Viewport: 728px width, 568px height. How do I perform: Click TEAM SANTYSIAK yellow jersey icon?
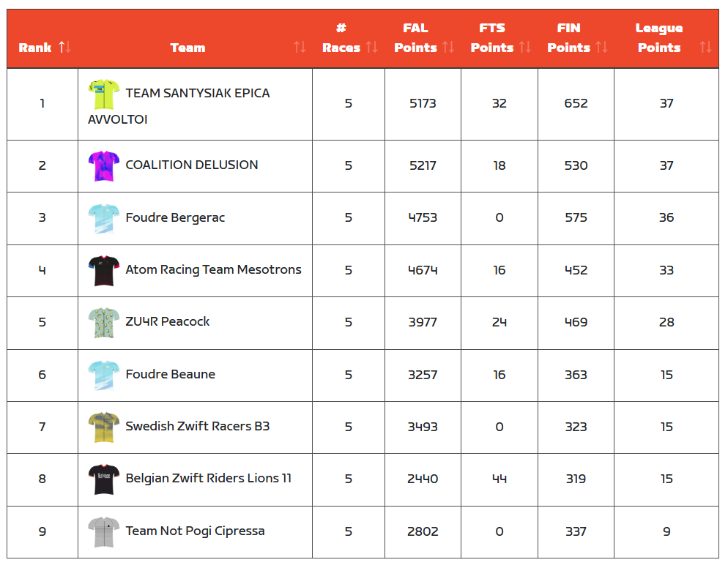103,94
